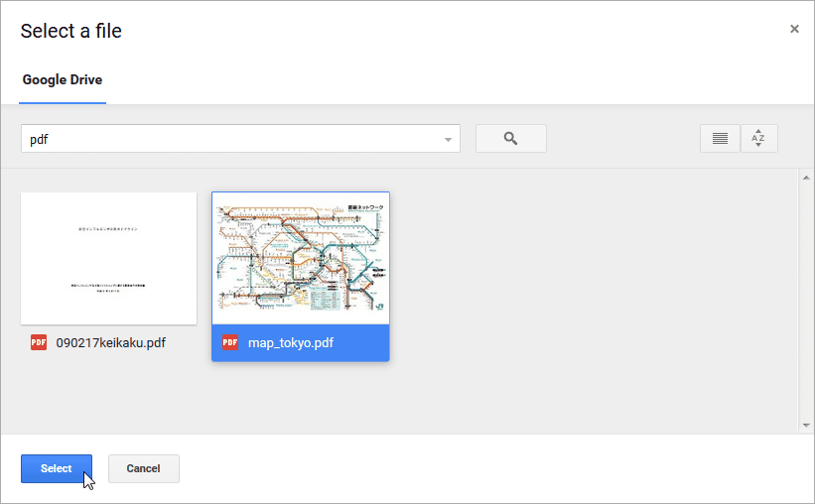815x504 pixels.
Task: Click the map_tokyo.pdf file name
Action: tap(291, 343)
